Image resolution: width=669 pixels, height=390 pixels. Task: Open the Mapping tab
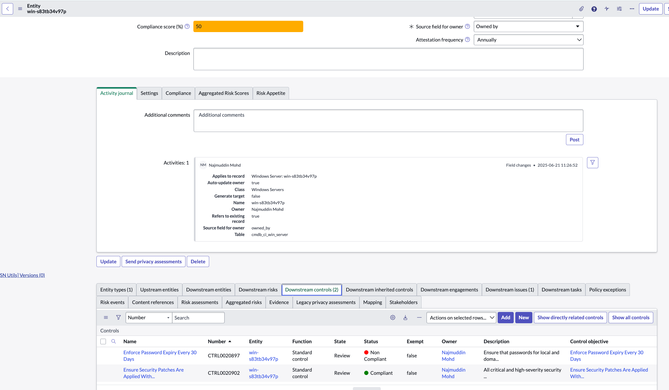tap(372, 302)
